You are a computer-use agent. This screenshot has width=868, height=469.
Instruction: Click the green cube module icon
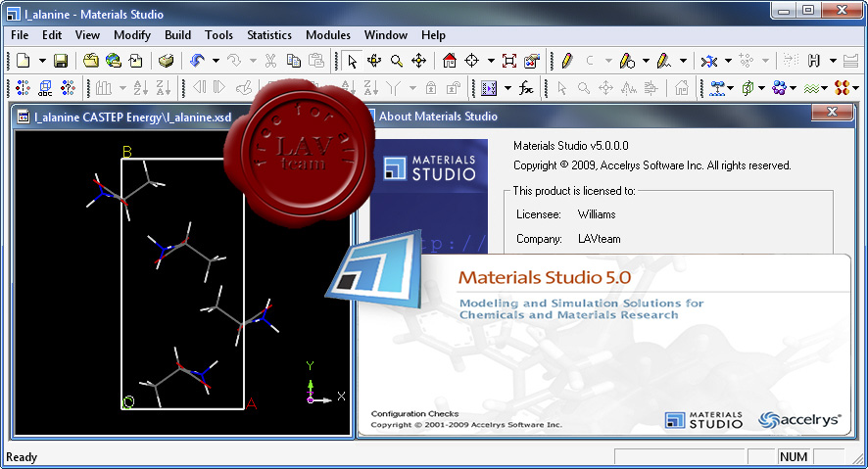point(747,88)
